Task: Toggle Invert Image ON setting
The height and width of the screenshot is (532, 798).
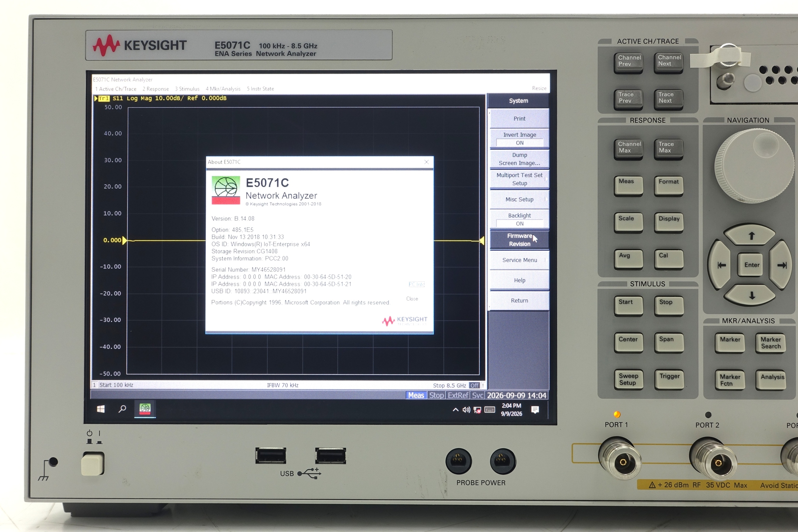Action: point(519,139)
